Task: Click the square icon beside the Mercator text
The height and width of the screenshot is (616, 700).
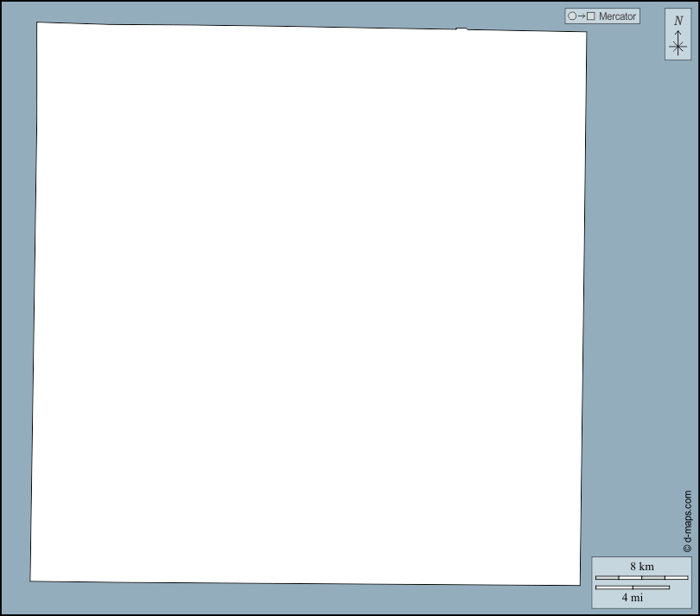Action: pos(592,16)
